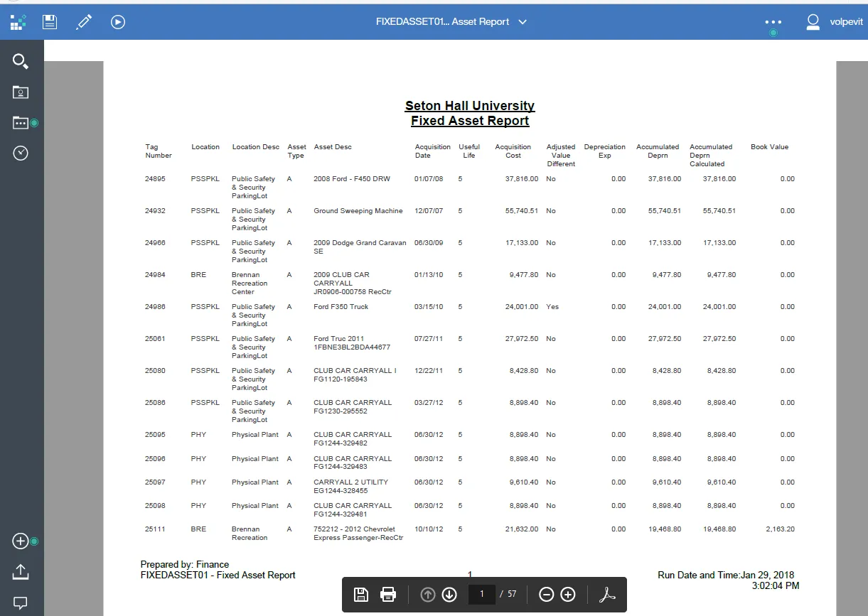The width and height of the screenshot is (868, 616).
Task: Click the save icon in top bar
Action: tap(50, 22)
